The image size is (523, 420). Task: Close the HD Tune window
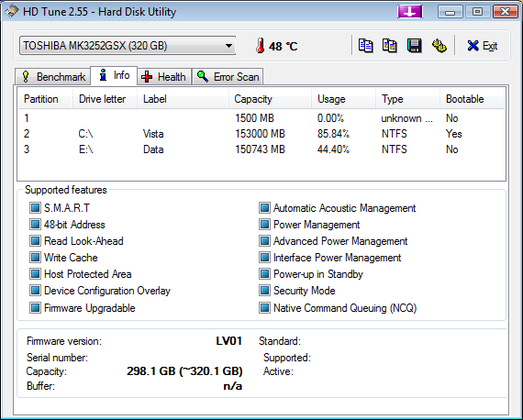click(505, 12)
